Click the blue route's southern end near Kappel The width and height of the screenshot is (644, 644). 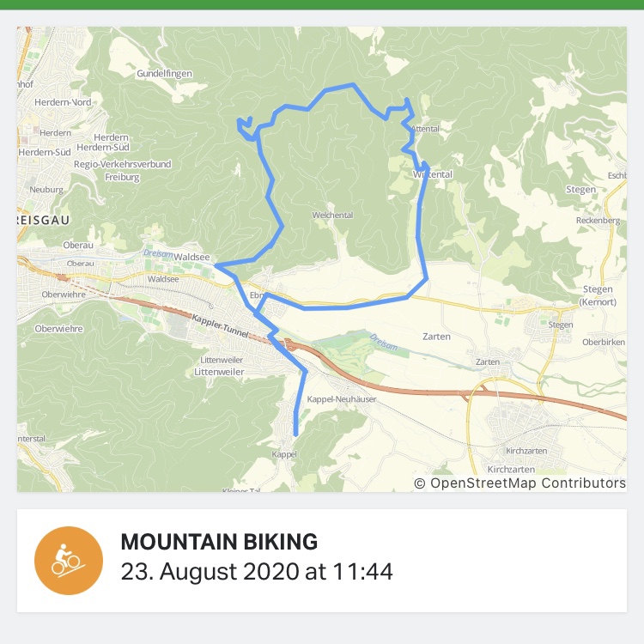pos(296,434)
